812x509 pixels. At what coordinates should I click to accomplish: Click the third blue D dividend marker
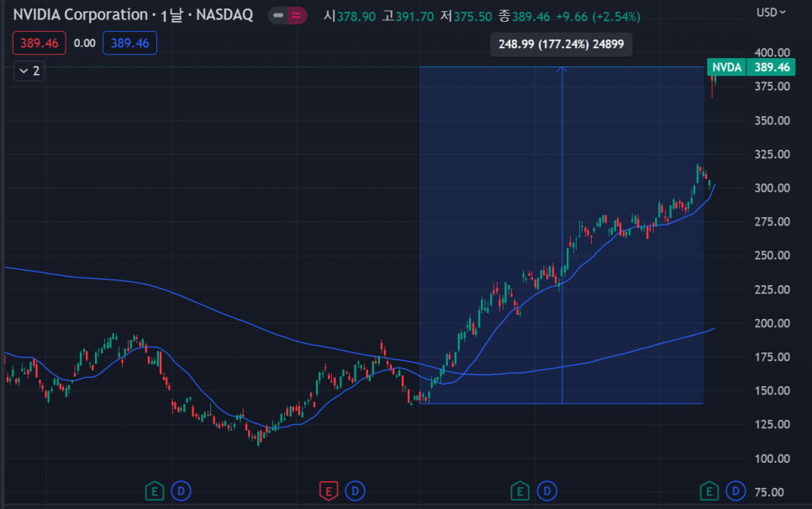click(x=547, y=490)
